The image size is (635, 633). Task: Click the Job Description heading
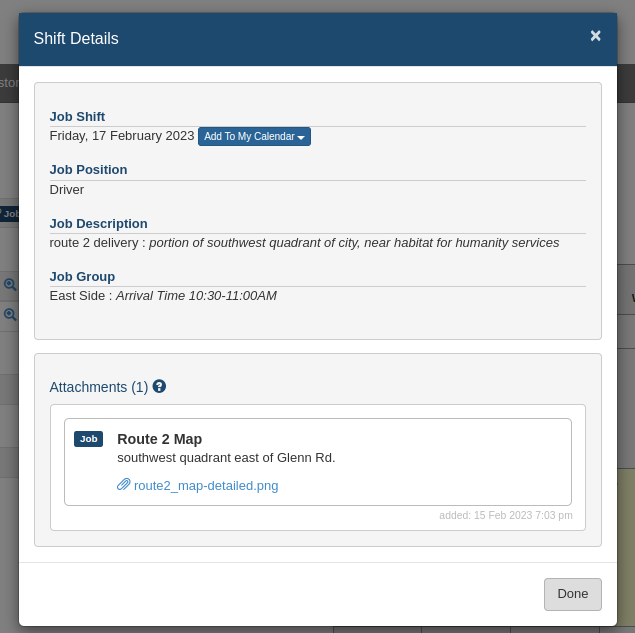tap(98, 224)
